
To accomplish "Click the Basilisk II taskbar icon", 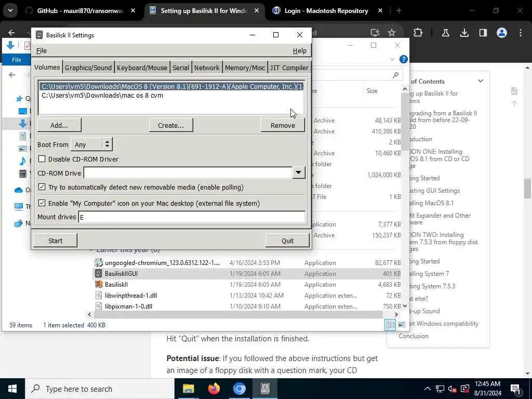I will coord(265,389).
